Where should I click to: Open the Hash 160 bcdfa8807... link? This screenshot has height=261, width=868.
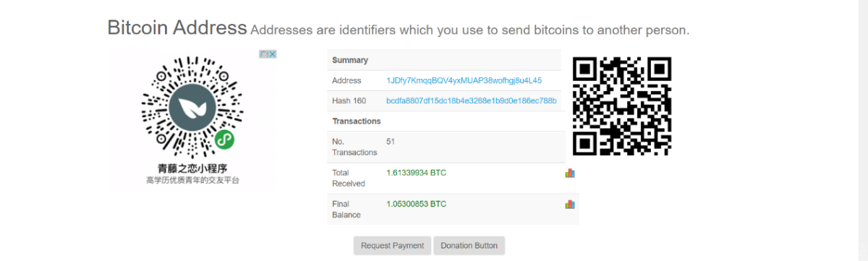[x=472, y=100]
